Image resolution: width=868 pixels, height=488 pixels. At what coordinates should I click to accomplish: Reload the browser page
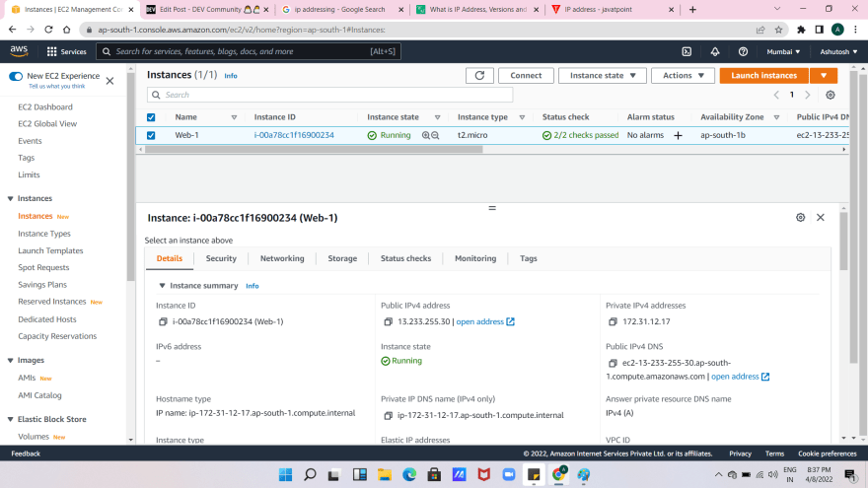(48, 30)
